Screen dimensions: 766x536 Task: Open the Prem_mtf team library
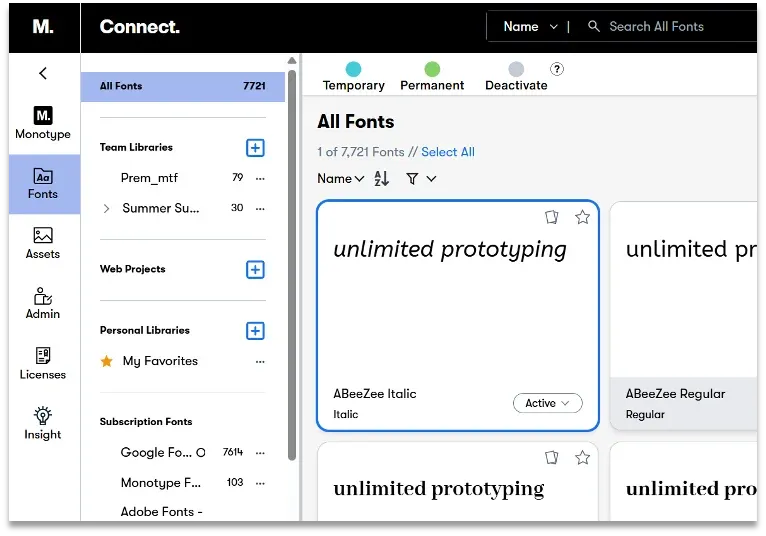pos(149,178)
